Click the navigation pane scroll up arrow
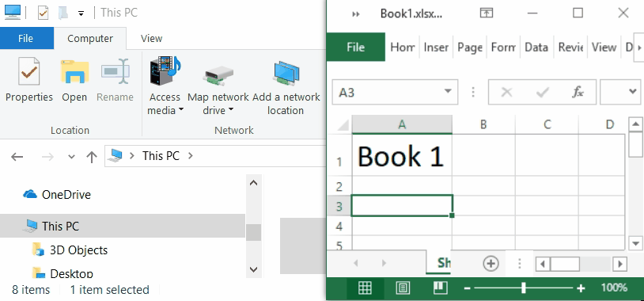The image size is (644, 301). point(253,182)
